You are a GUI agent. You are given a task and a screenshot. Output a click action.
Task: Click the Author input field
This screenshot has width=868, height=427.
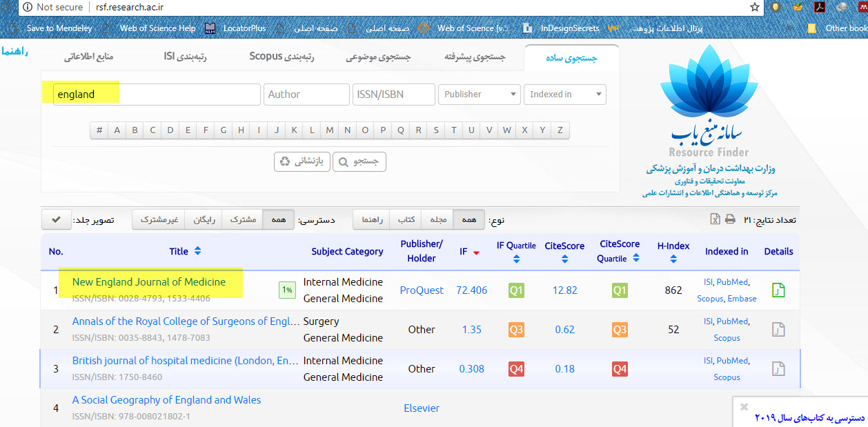pyautogui.click(x=306, y=95)
